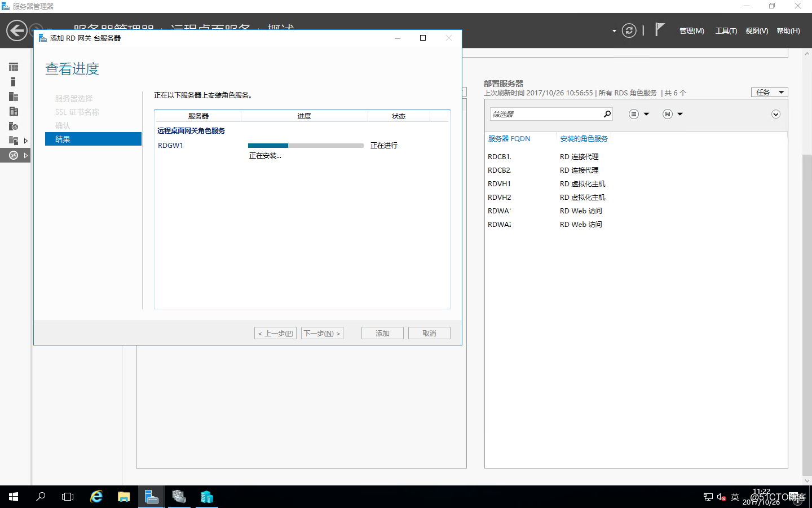Image resolution: width=812 pixels, height=508 pixels.
Task: Collapse the deployment servers panel chevron
Action: (776, 114)
